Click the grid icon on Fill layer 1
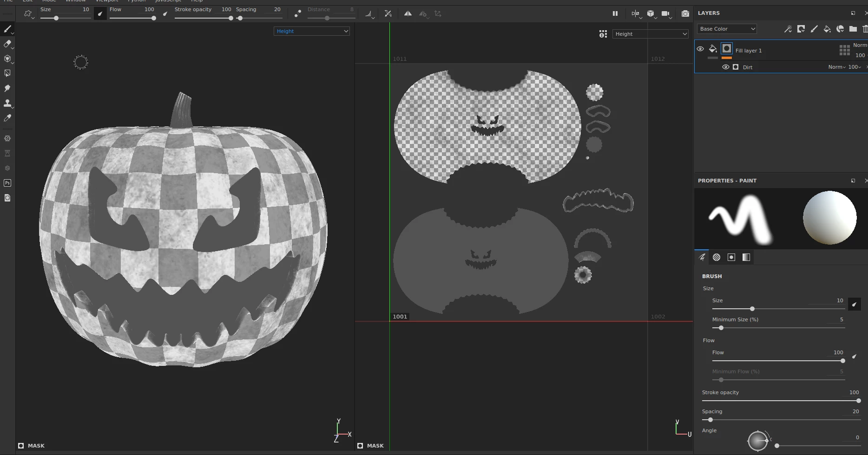868x455 pixels. [845, 50]
